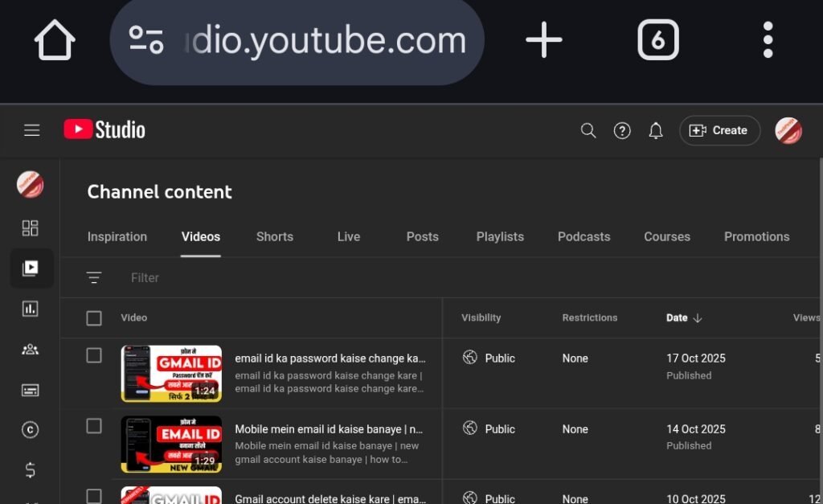Open Analytics via the bar chart icon
823x504 pixels.
click(30, 309)
